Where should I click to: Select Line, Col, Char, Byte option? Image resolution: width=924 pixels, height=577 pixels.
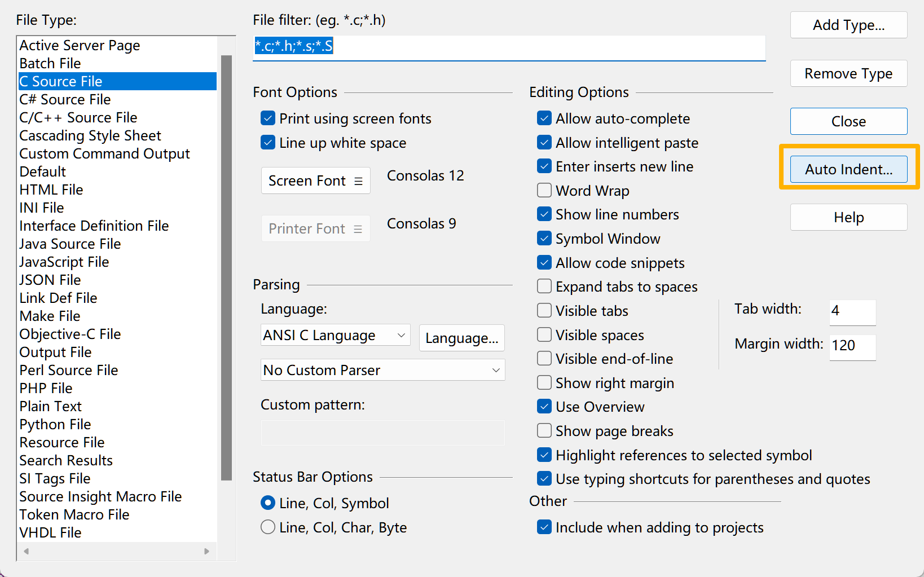pyautogui.click(x=268, y=527)
